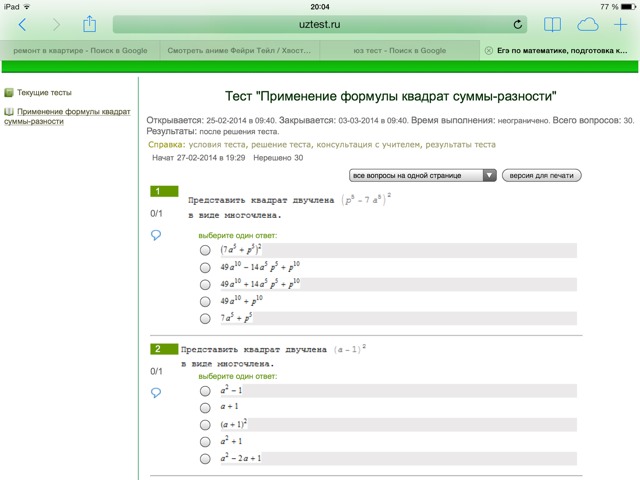Switch to 'Смотреть аниме Фейри Тейл' tab
Image resolution: width=640 pixels, height=480 pixels.
239,51
